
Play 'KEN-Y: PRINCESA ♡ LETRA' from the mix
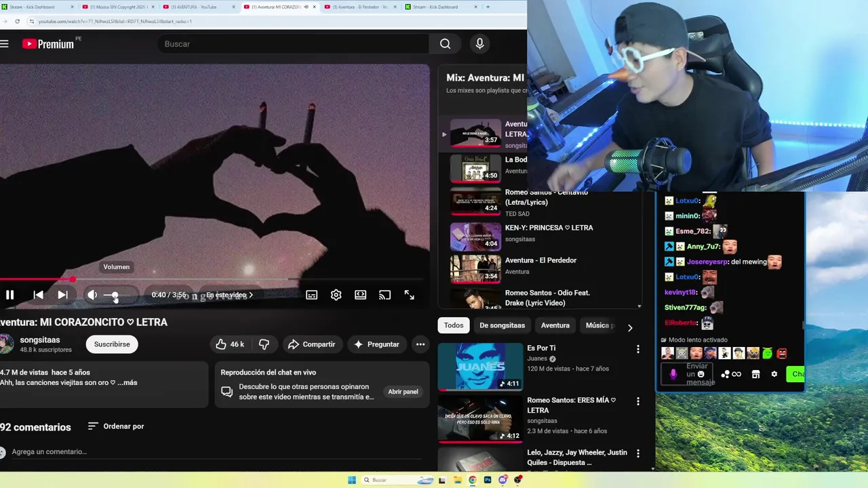475,237
